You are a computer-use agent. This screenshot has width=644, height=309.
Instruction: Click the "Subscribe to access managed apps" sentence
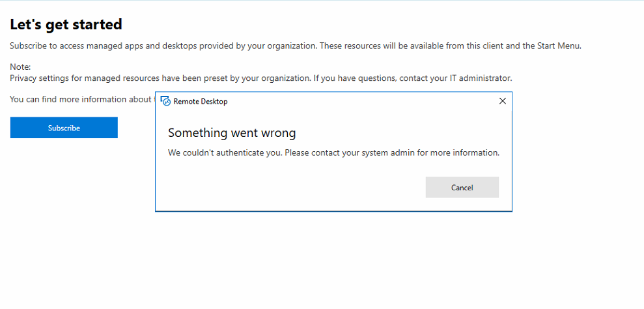(163, 46)
